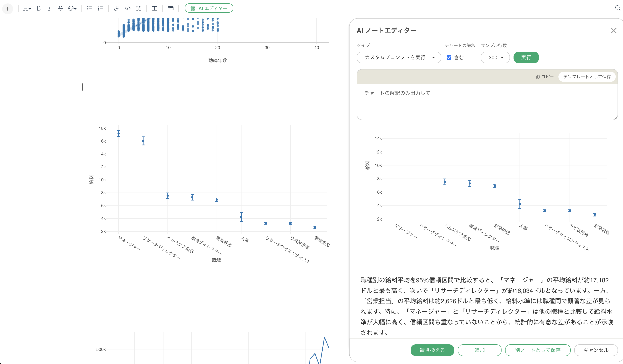
Task: Click the 置き換える replace button
Action: click(432, 350)
